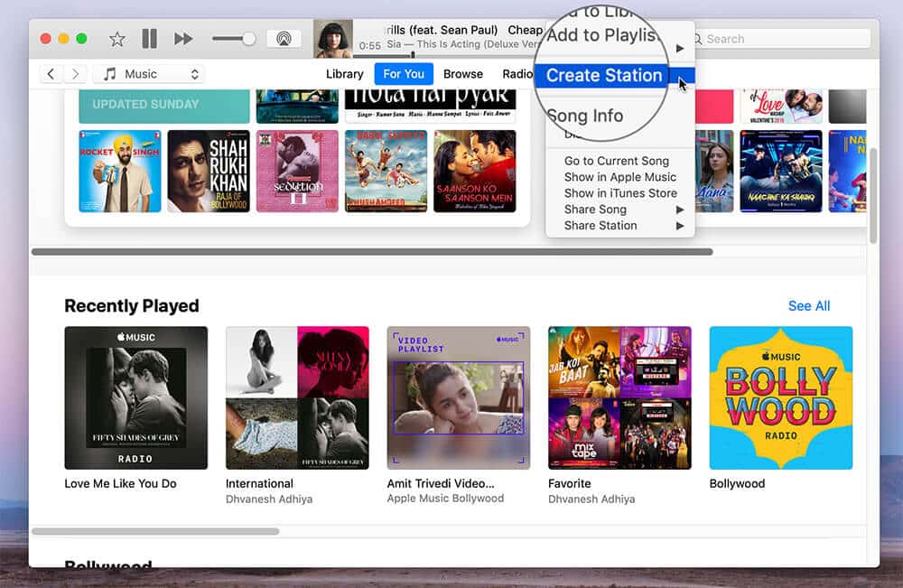Adjust the volume slider knob
The width and height of the screenshot is (903, 588).
pyautogui.click(x=249, y=39)
